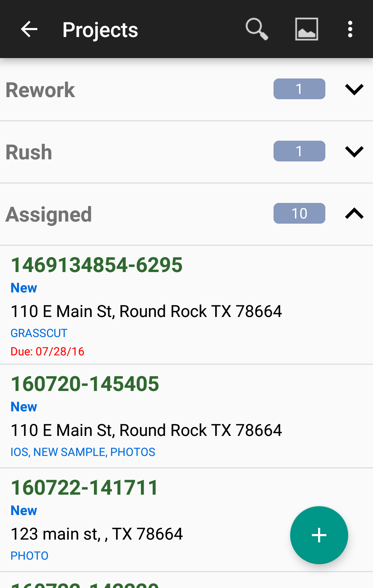
Task: Open the three-dot overflow menu
Action: [350, 29]
